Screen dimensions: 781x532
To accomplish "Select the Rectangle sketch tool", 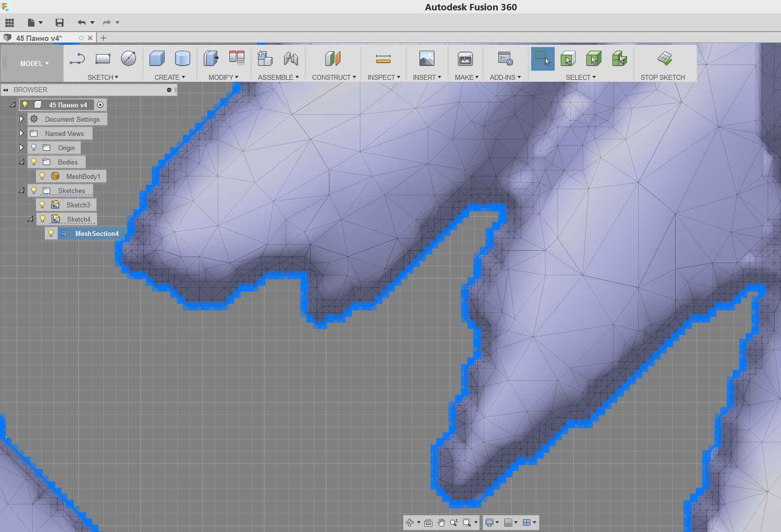I will (x=103, y=59).
